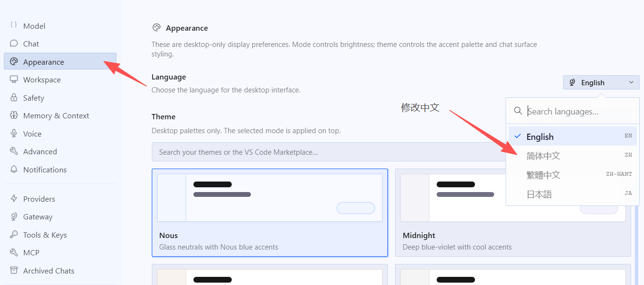This screenshot has height=285, width=644.
Task: Click the globe icon in language selector
Action: (572, 82)
